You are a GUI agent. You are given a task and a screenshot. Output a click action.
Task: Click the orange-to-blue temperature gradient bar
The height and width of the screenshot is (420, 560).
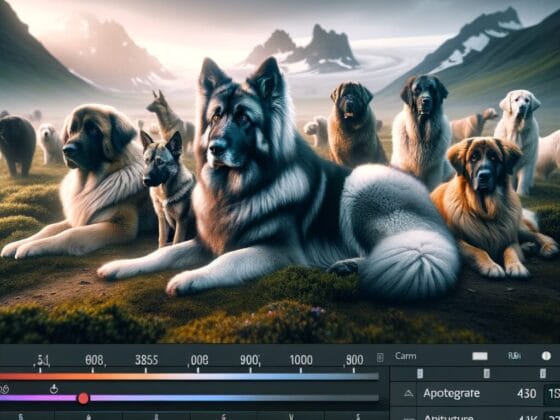click(189, 376)
